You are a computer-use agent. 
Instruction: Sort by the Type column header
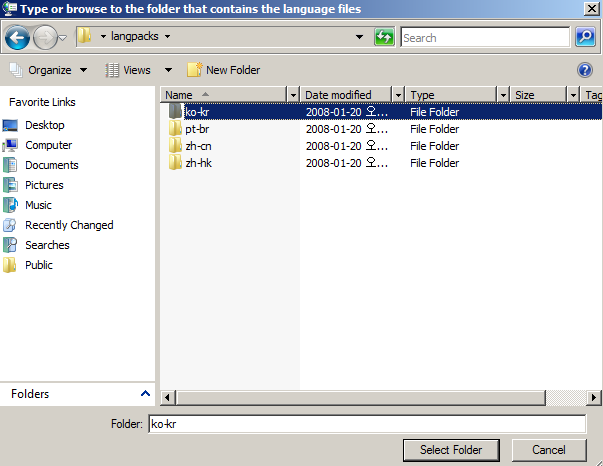pyautogui.click(x=451, y=95)
